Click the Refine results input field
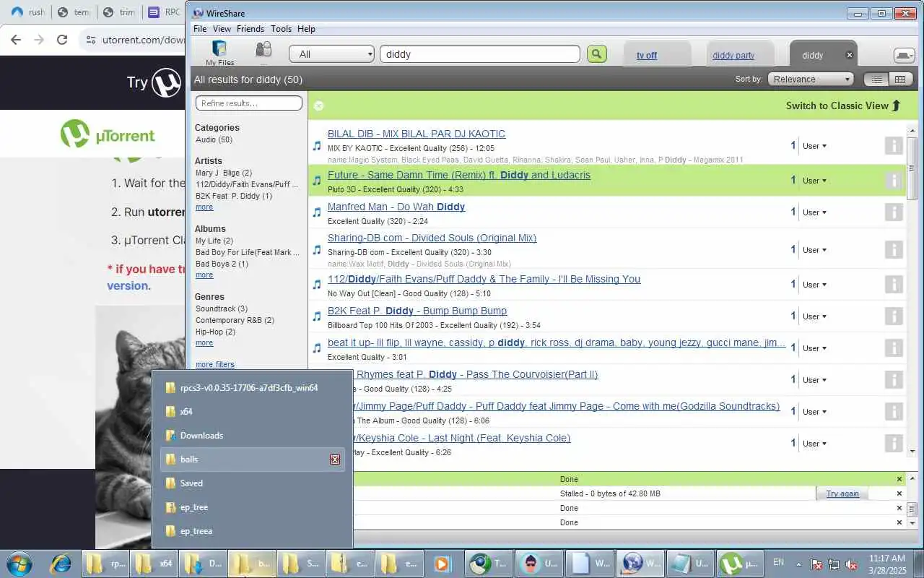Screen dimensions: 924x578 click(x=249, y=103)
